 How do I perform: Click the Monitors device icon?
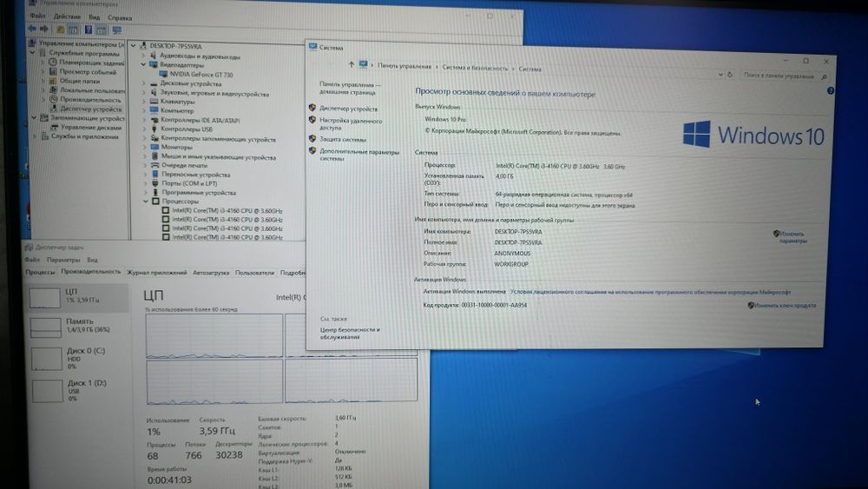(155, 148)
